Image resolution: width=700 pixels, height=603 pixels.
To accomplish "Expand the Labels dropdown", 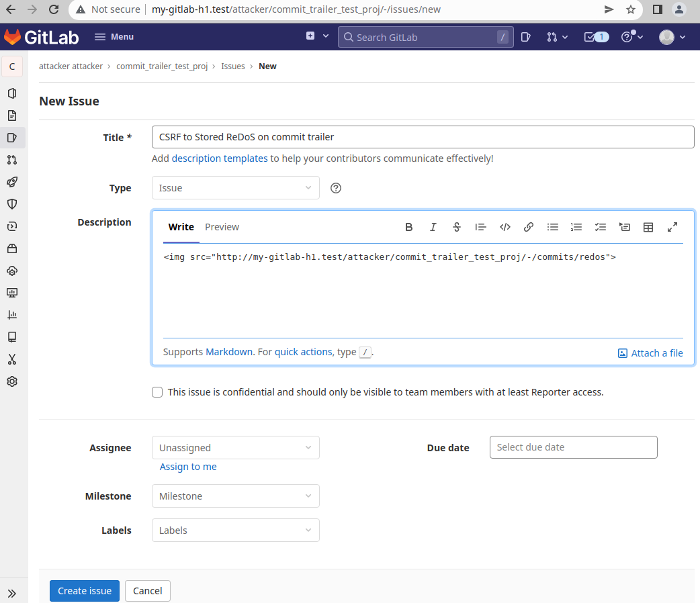I will [235, 530].
